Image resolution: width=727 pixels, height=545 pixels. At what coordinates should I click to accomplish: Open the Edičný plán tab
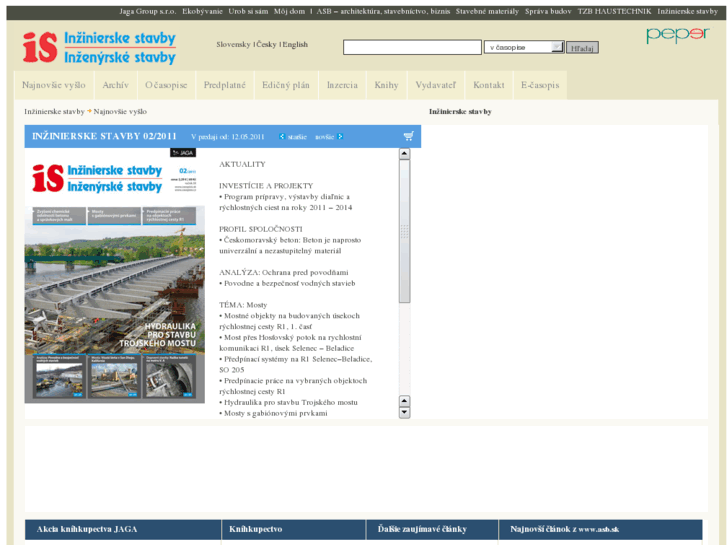click(286, 85)
